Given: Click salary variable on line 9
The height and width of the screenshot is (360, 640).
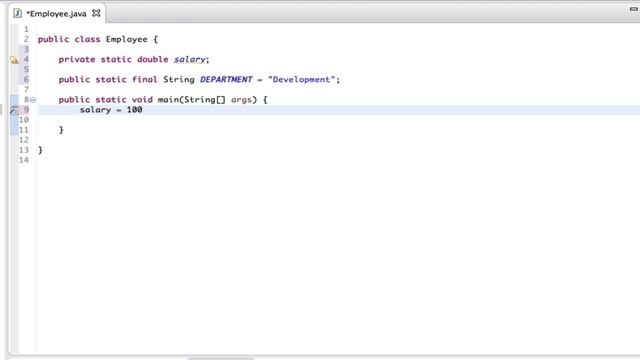Looking at the screenshot, I should pos(96,110).
